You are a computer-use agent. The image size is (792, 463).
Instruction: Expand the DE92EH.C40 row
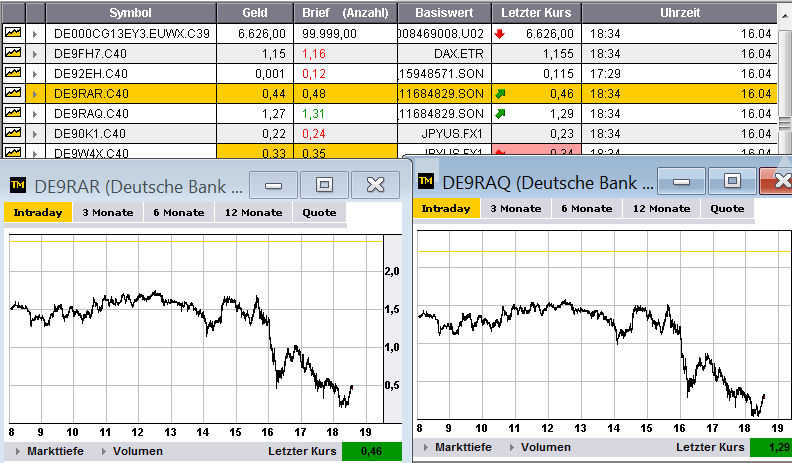coord(35,74)
